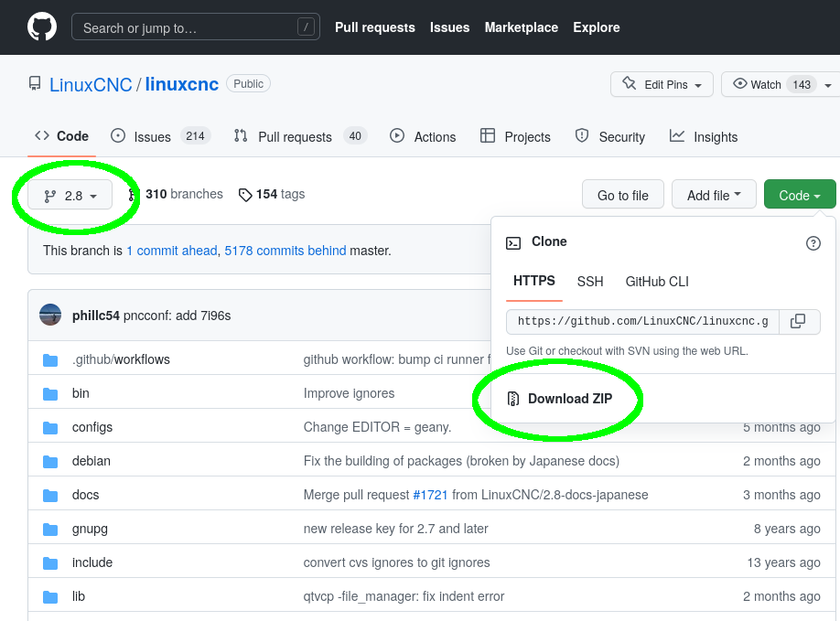Open phillc54's avatar image
The height and width of the screenshot is (621, 840).
[x=50, y=315]
